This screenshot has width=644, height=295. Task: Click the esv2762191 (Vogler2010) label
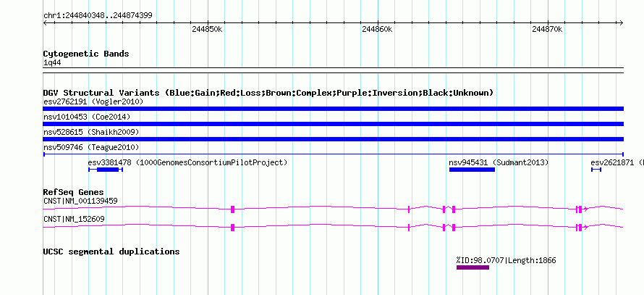tap(93, 101)
